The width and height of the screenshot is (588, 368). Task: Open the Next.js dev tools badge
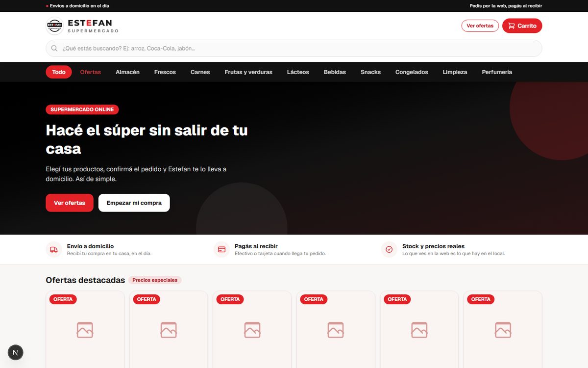(x=16, y=352)
